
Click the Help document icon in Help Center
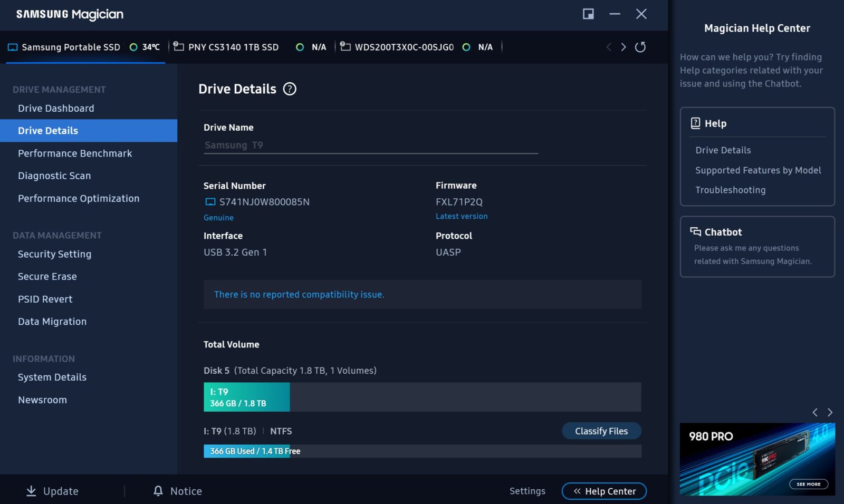696,123
